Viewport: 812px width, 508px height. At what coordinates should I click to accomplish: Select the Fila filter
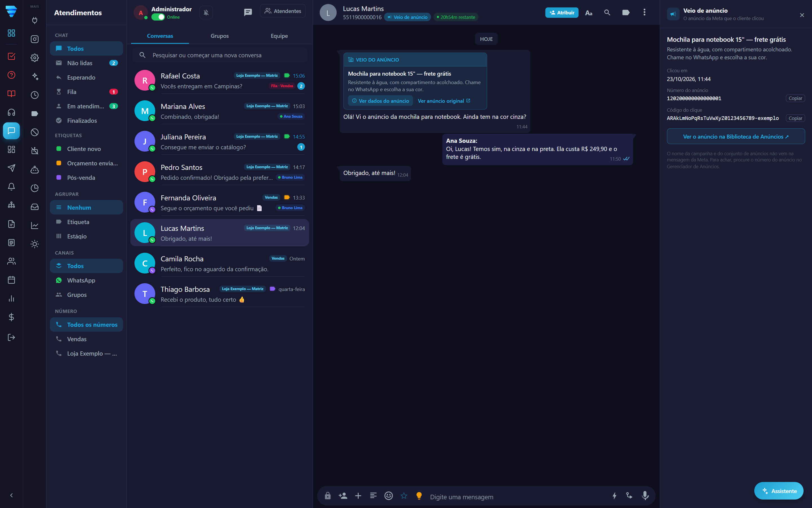[87, 92]
